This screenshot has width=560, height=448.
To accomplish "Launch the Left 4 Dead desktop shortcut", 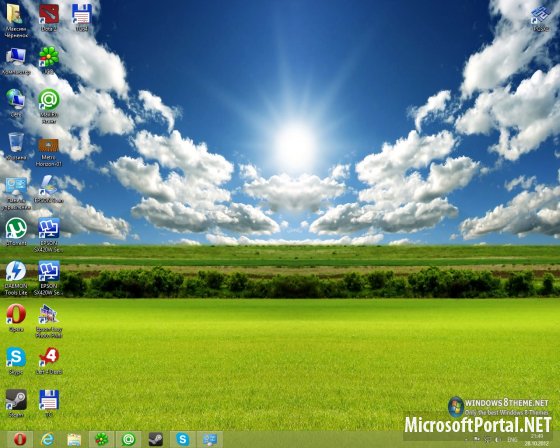I will [49, 360].
